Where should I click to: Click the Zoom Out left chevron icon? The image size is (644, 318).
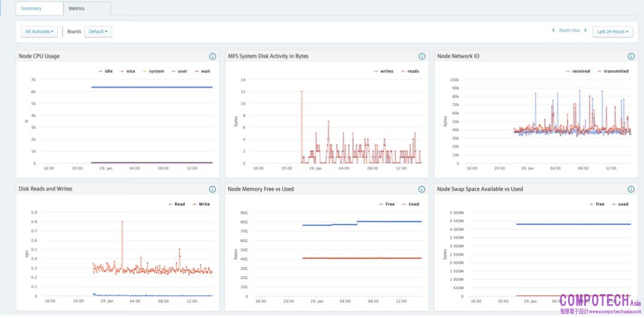554,30
